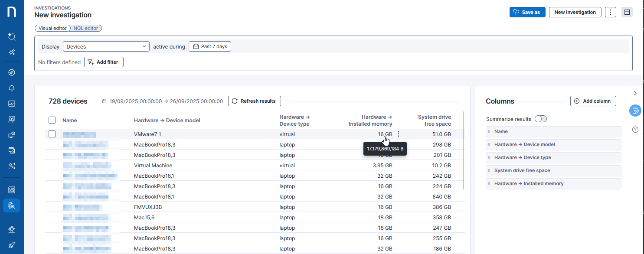Collapse the right side panel with chevron

(635, 93)
